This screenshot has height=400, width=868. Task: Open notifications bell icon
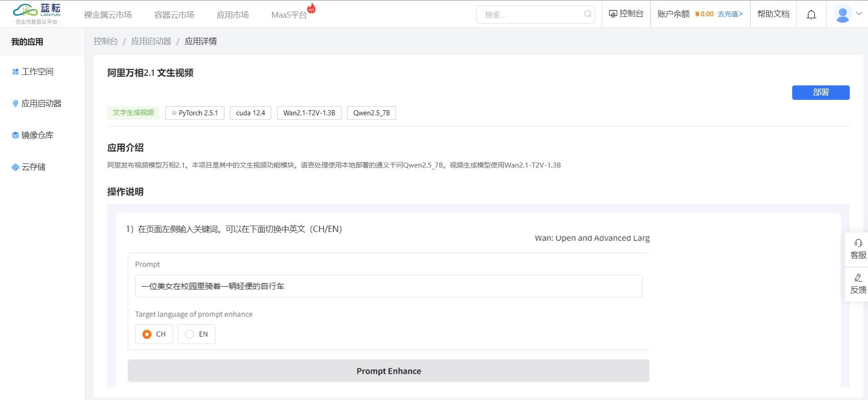click(811, 15)
